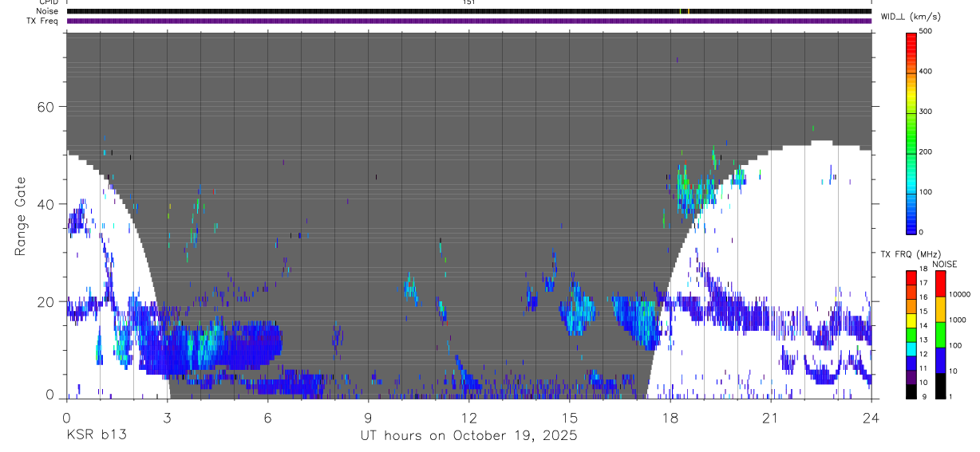The height and width of the screenshot is (452, 980).
Task: Click the NOISE colorbar title
Action: point(943,264)
